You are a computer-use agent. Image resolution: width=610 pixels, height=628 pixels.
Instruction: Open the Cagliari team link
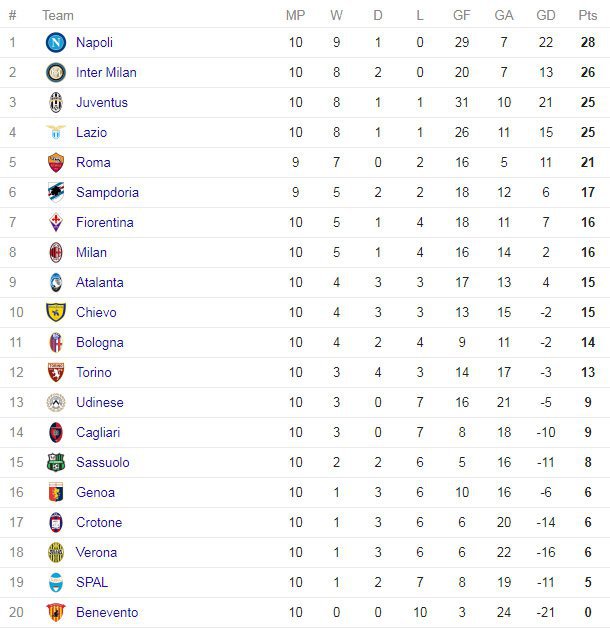point(99,432)
